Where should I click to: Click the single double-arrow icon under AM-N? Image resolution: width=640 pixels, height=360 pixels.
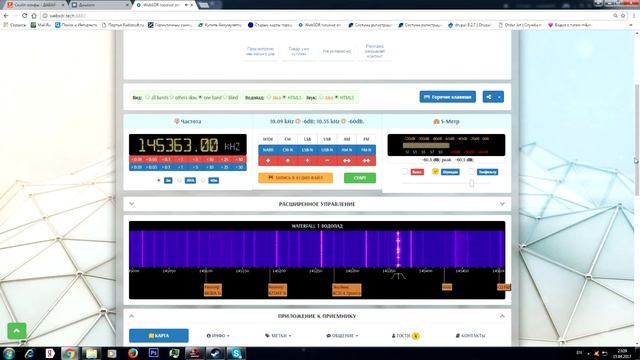(x=347, y=161)
